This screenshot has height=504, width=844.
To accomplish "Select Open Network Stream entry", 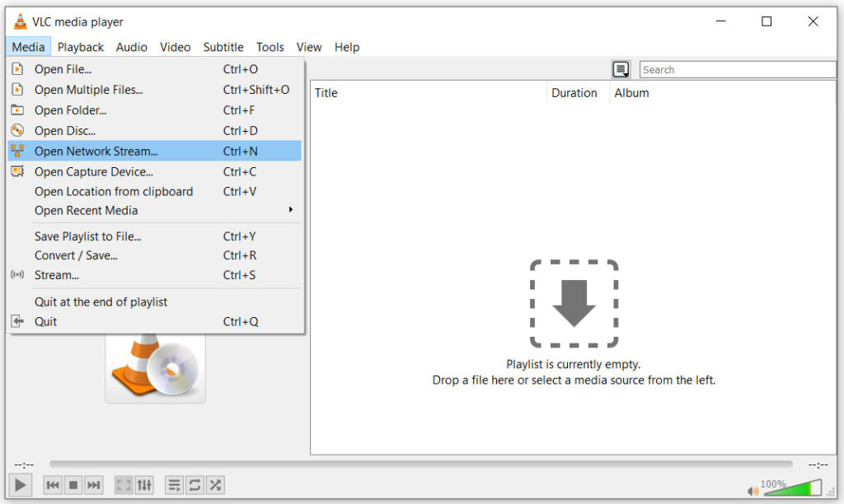I will point(154,151).
